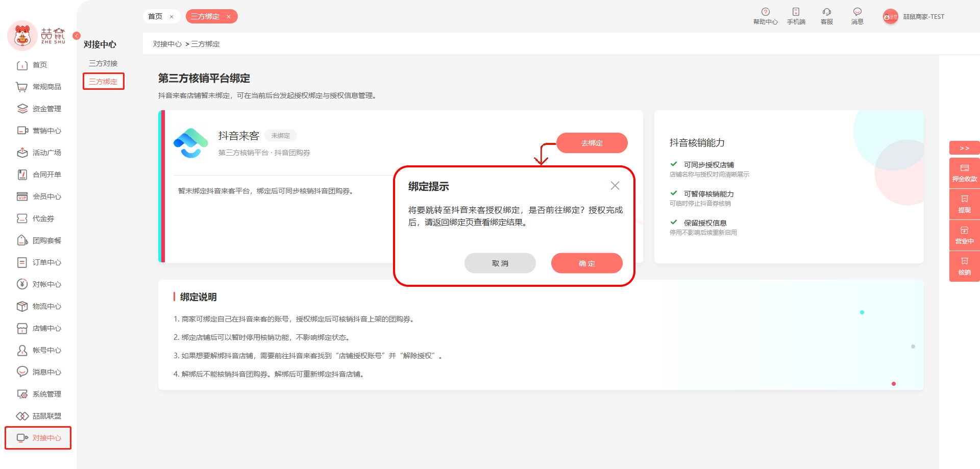The height and width of the screenshot is (469, 980).
Task: Click the 手机端 mobile icon
Action: pos(796,12)
